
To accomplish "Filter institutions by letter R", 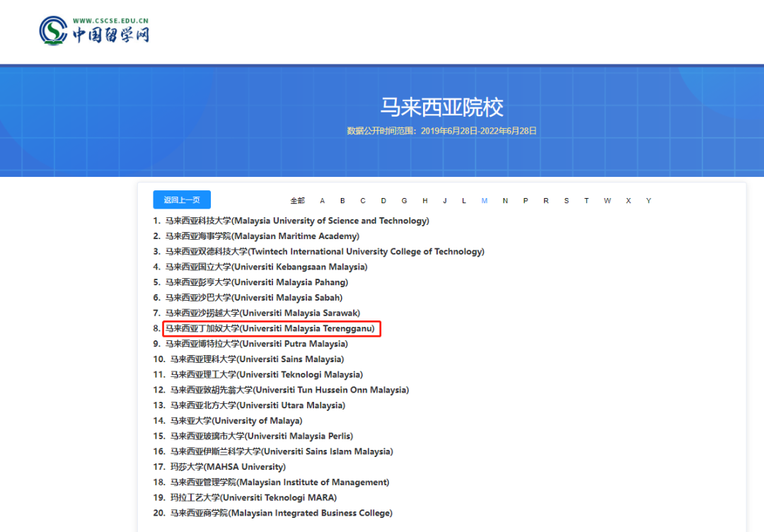I will tap(545, 201).
